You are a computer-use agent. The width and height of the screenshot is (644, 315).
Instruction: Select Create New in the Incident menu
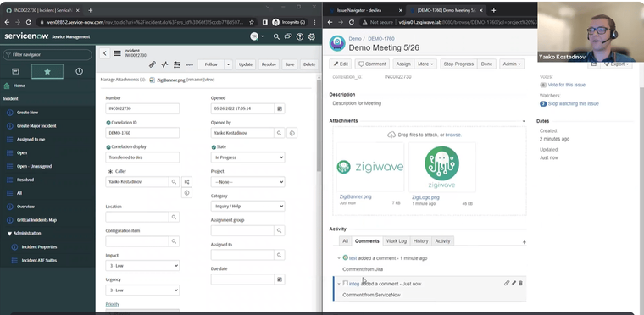27,113
